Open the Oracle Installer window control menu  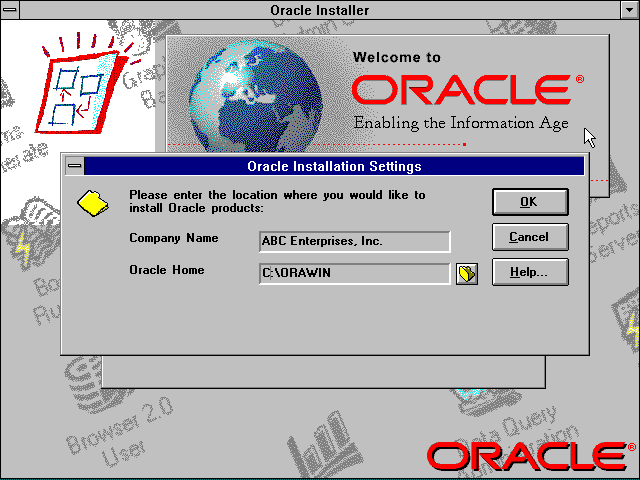pyautogui.click(x=12, y=10)
